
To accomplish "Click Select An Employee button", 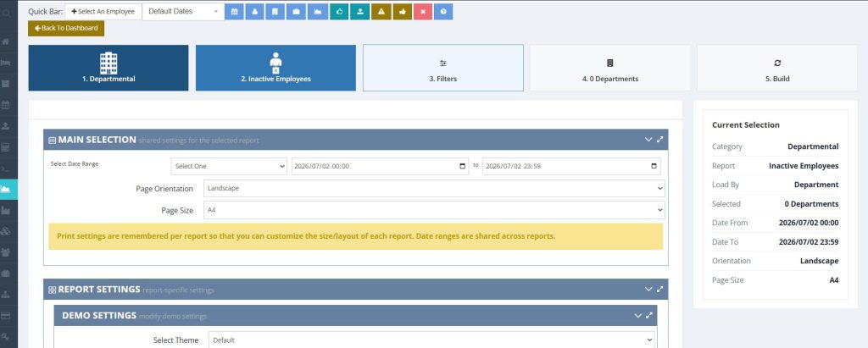I will pyautogui.click(x=103, y=12).
